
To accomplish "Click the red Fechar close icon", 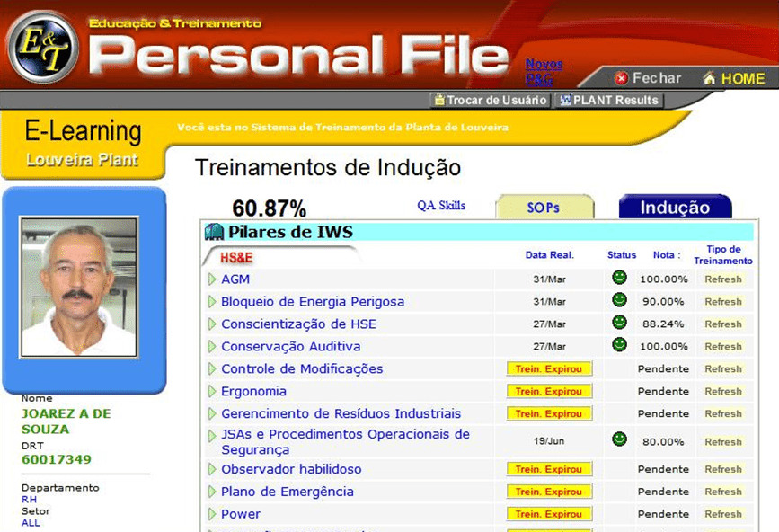I will click(621, 79).
